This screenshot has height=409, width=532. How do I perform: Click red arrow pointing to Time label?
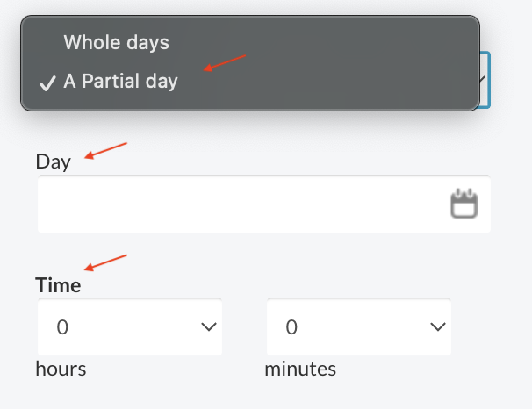click(x=105, y=262)
